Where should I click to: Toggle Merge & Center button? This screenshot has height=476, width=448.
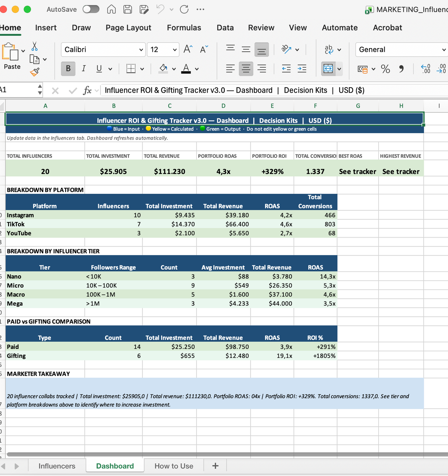328,69
